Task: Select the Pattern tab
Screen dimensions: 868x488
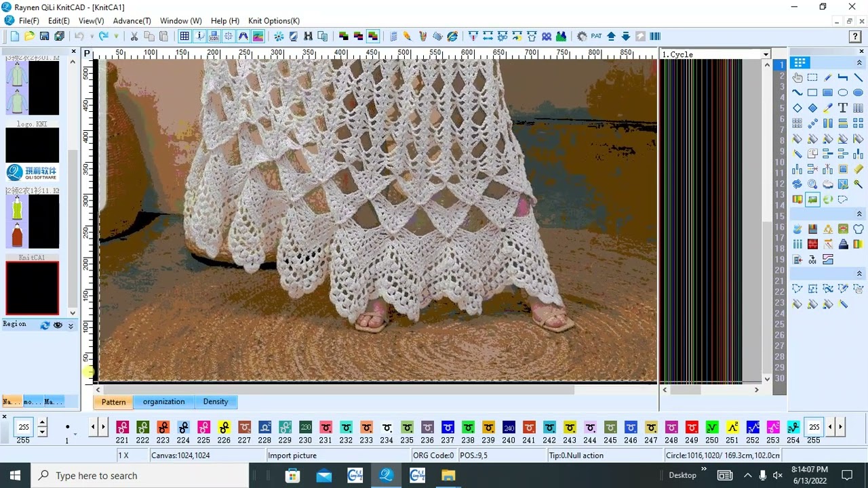Action: (x=113, y=402)
